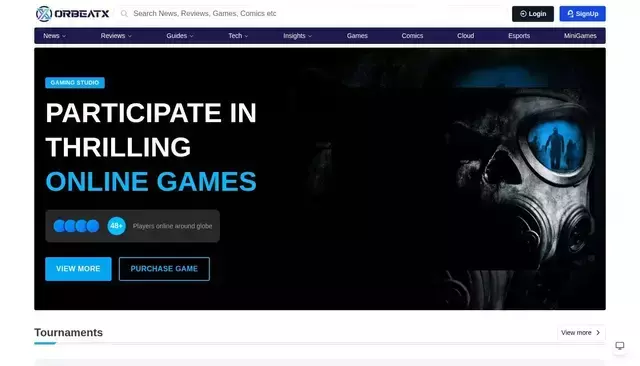The image size is (640, 366).
Task: Click the View More button
Action: pos(78,269)
